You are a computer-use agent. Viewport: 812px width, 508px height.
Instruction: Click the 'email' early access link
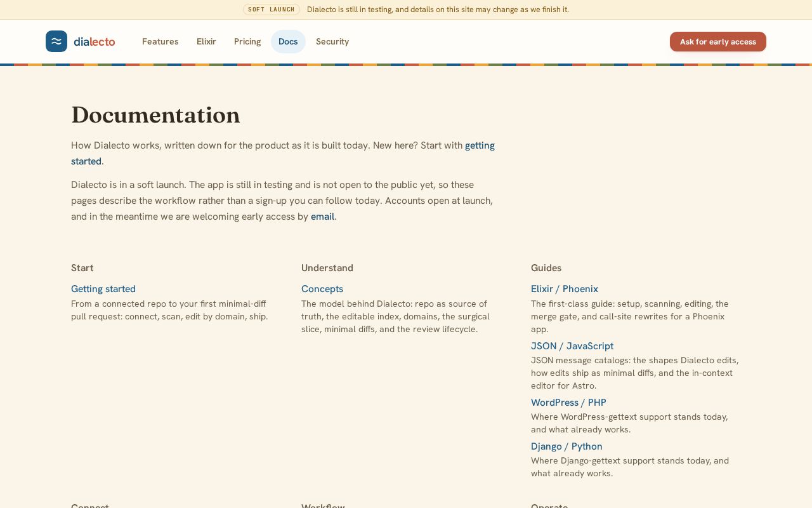tap(322, 217)
